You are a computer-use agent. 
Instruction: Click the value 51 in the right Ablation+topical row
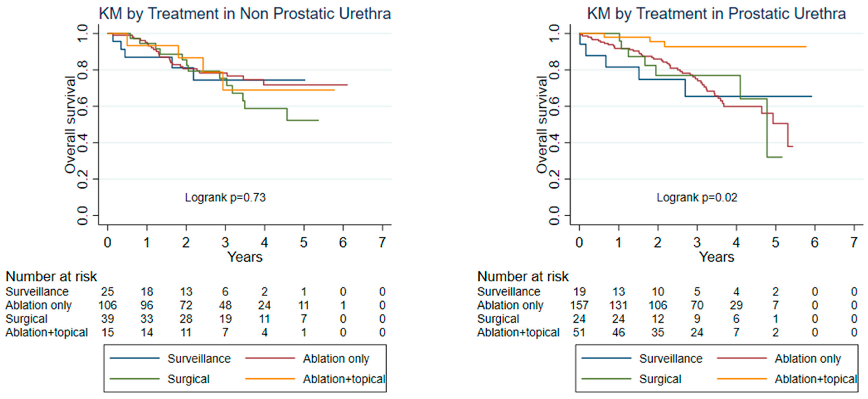click(579, 333)
